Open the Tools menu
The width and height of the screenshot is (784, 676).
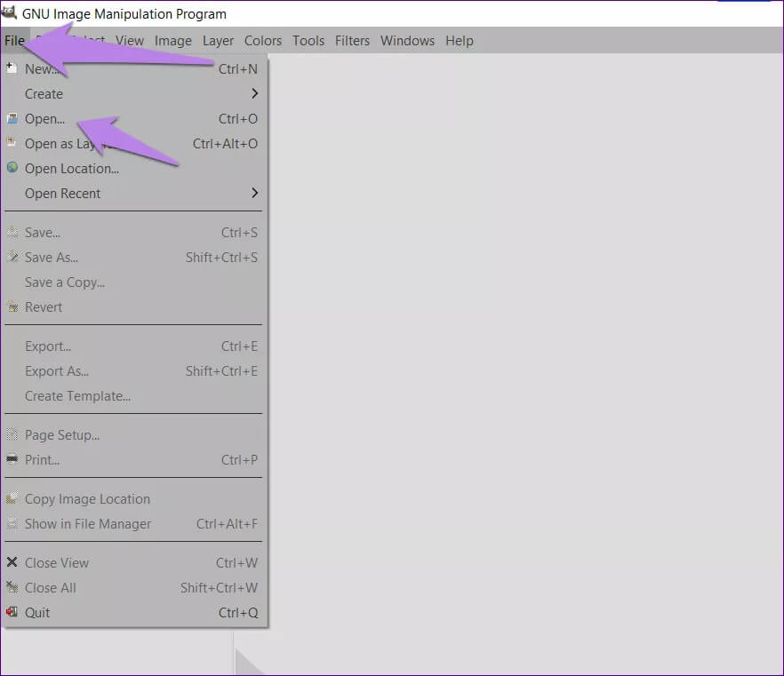coord(308,41)
